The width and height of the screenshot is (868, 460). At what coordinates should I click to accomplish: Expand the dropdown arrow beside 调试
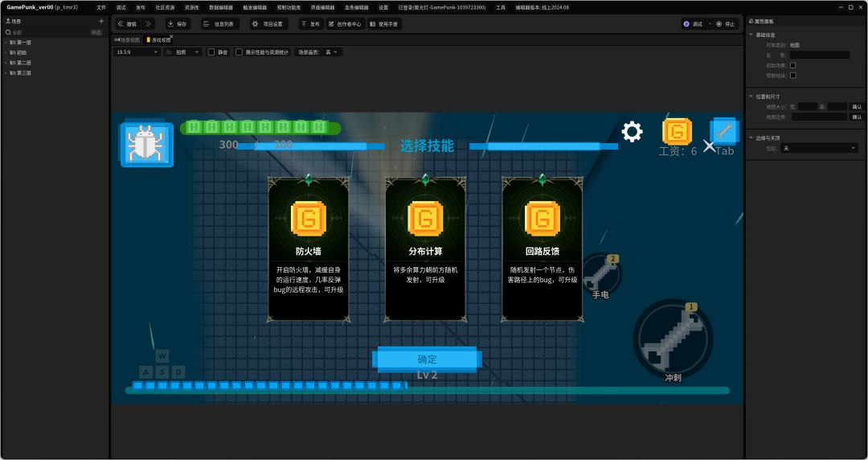point(710,24)
